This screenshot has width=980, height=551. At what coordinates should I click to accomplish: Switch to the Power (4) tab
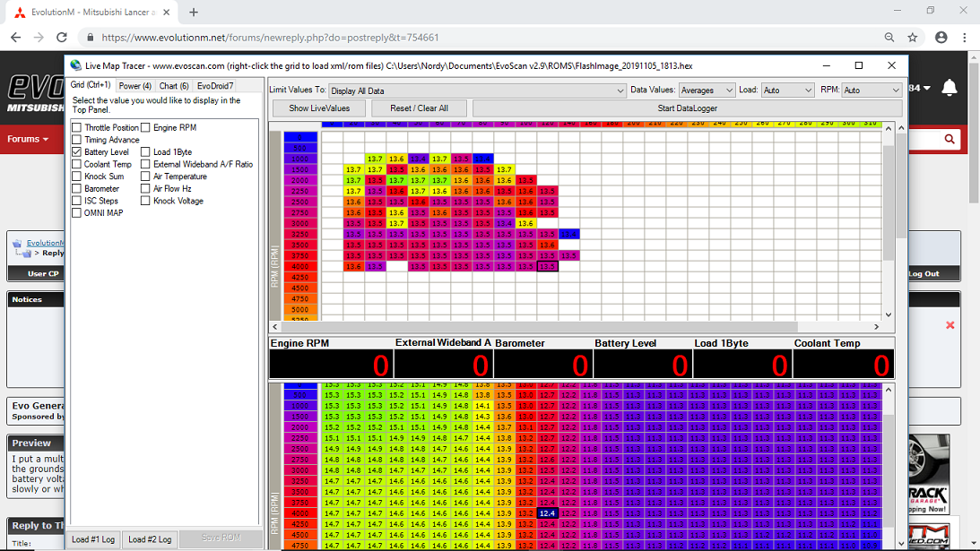coord(135,86)
